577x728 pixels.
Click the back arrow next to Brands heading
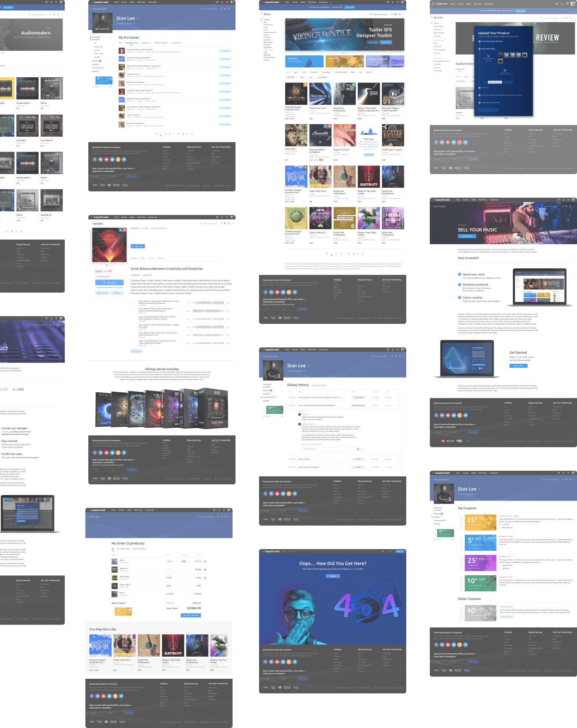432,18
